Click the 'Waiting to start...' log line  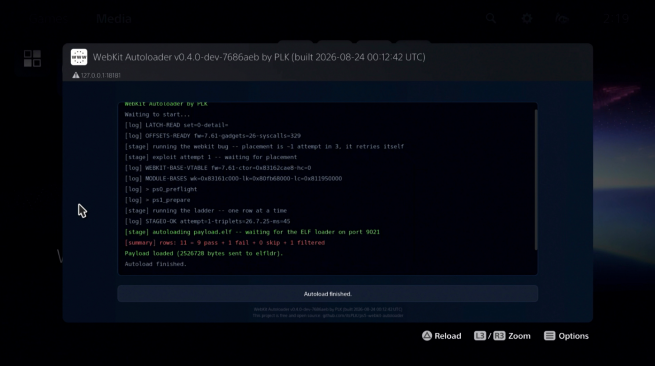tap(157, 114)
